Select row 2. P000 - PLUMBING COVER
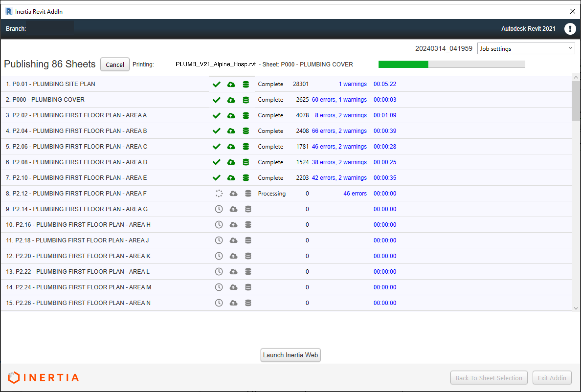581x392 pixels. click(286, 100)
